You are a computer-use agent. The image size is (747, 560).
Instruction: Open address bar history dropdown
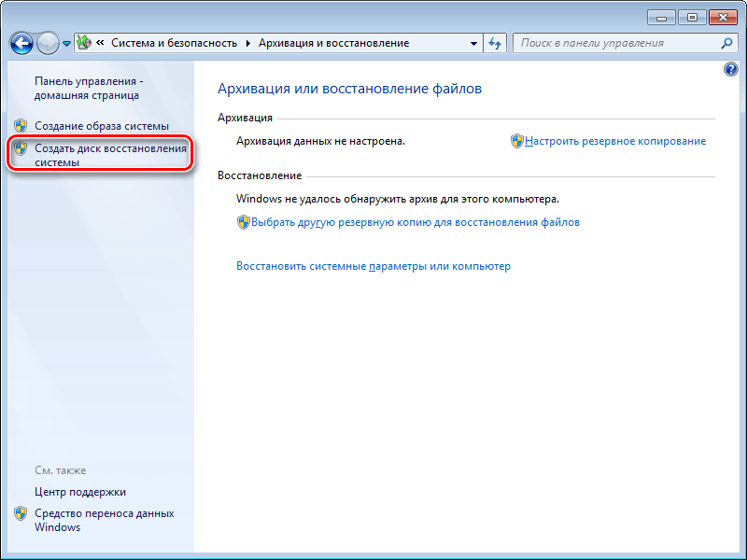click(x=473, y=43)
